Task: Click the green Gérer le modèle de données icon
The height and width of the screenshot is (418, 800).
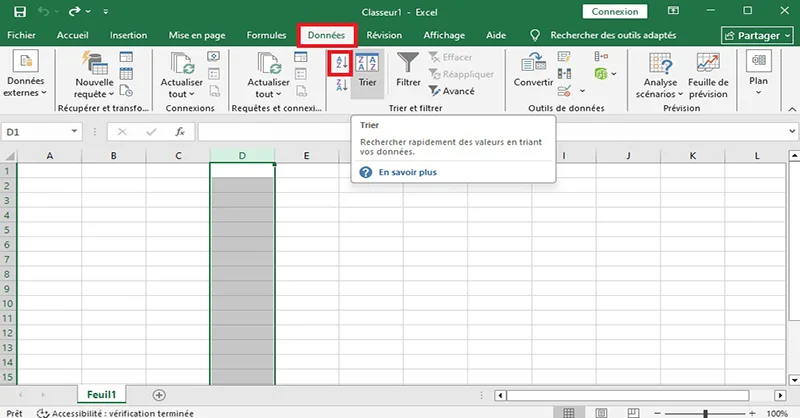Action: tap(601, 74)
